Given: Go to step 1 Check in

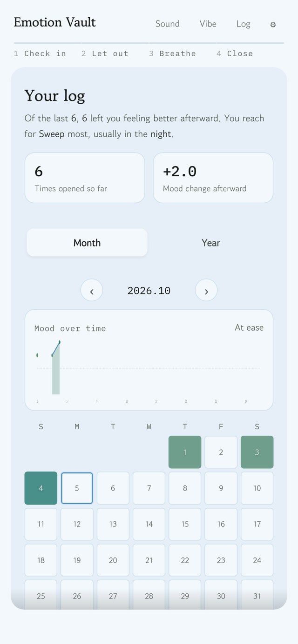Looking at the screenshot, I should (40, 53).
